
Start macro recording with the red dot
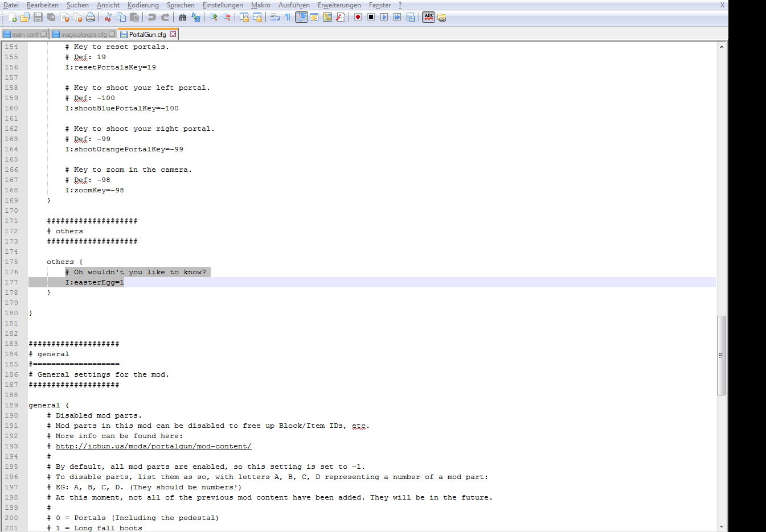(x=358, y=17)
